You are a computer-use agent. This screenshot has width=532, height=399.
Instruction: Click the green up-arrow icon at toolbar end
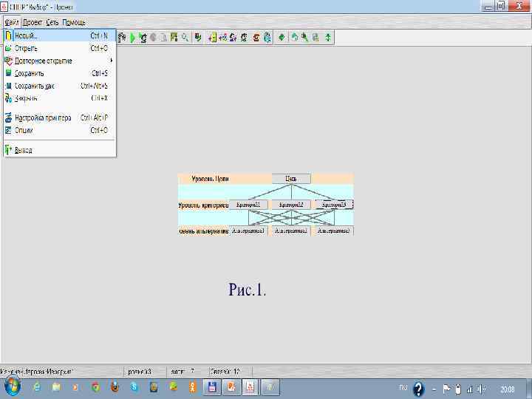(x=328, y=38)
